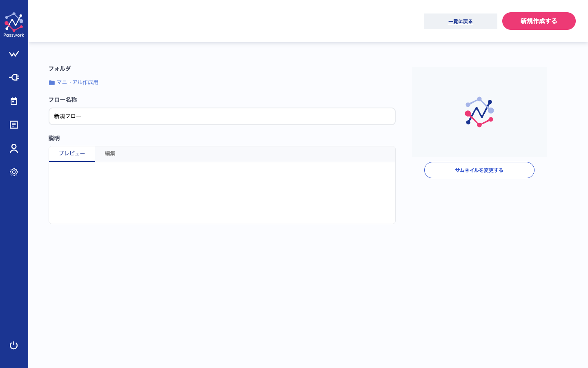Click the サムネイルを変更する button
Screen dimensions: 588x368
click(479, 170)
